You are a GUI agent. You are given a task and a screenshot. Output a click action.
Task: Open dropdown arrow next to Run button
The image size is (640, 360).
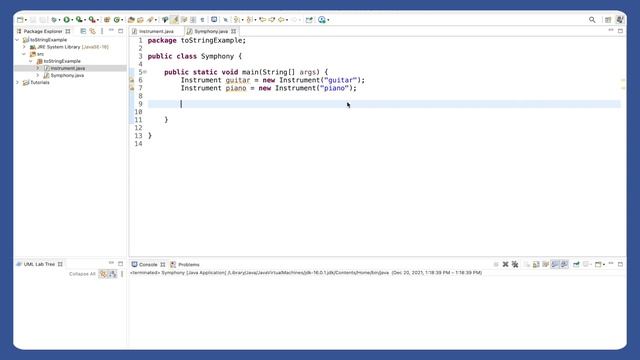(x=72, y=20)
